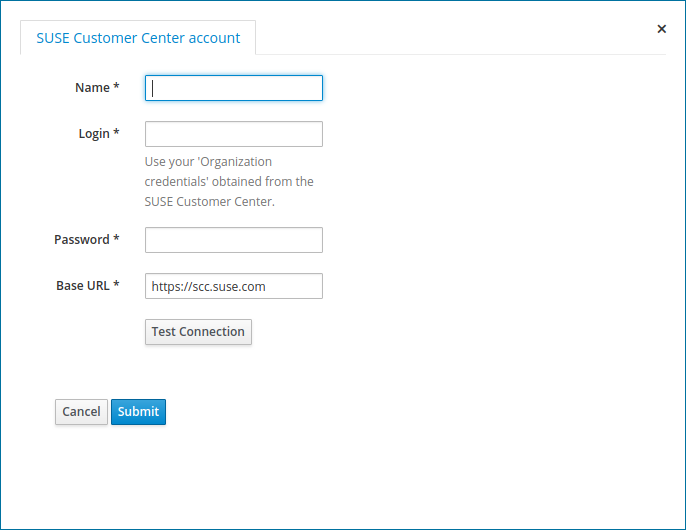Viewport: 686px width, 530px height.
Task: Select the Password entry field
Action: [234, 240]
